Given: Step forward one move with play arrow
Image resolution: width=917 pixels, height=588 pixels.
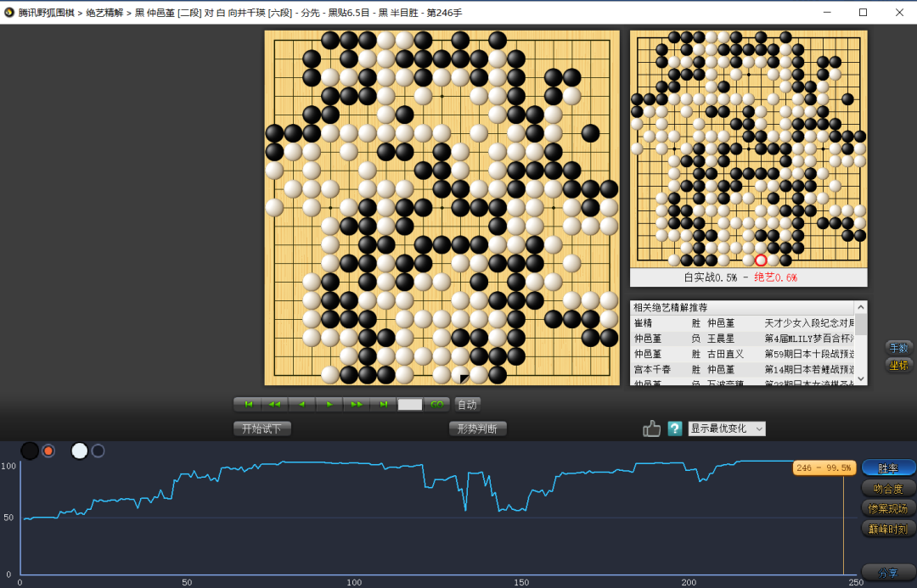Looking at the screenshot, I should coord(329,405).
